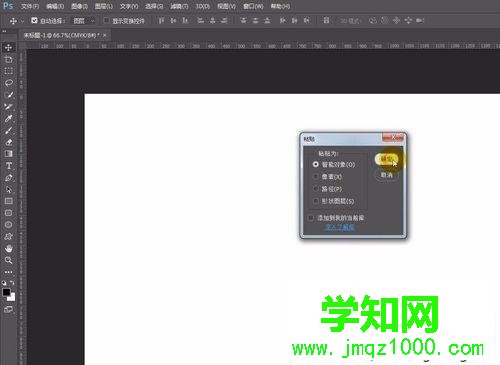
Task: Click the Ps application logo
Action: [8, 6]
